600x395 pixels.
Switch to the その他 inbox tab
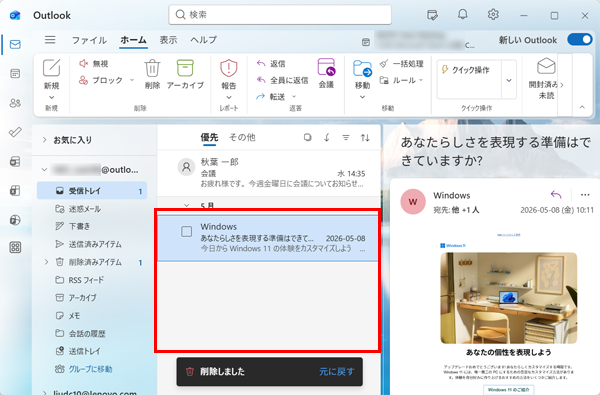[x=242, y=137]
